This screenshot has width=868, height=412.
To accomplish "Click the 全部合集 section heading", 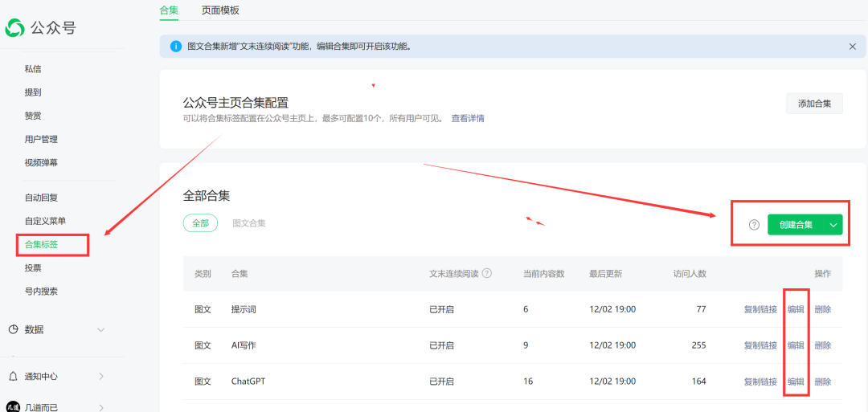I will click(x=207, y=195).
